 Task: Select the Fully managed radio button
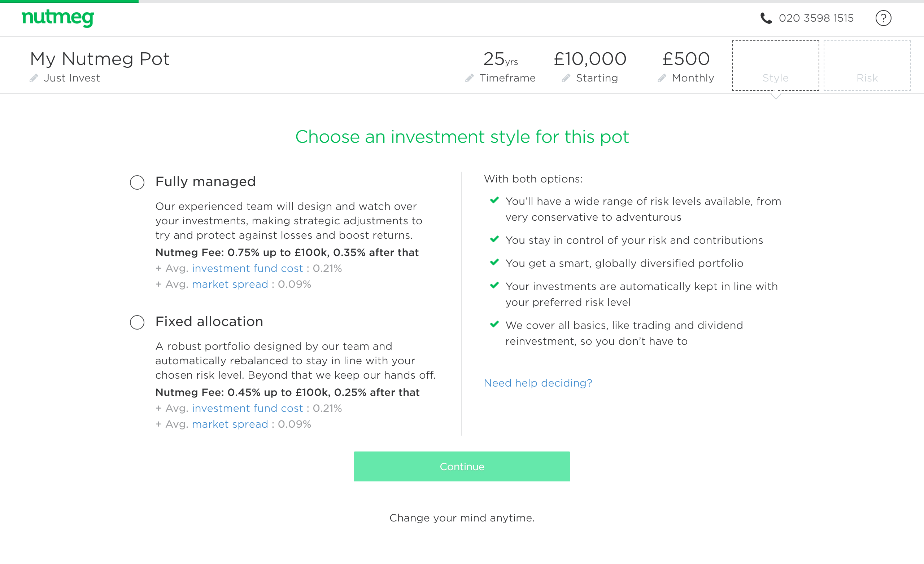pyautogui.click(x=137, y=182)
